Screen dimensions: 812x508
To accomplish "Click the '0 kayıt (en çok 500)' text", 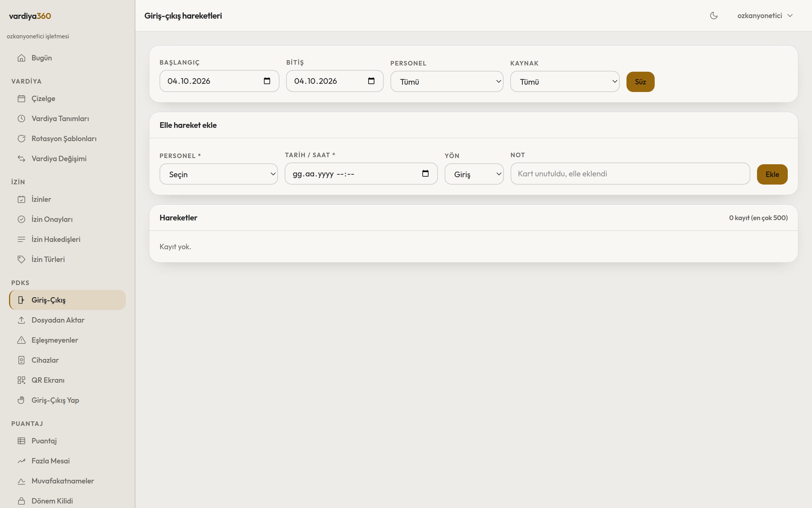I will coord(758,218).
